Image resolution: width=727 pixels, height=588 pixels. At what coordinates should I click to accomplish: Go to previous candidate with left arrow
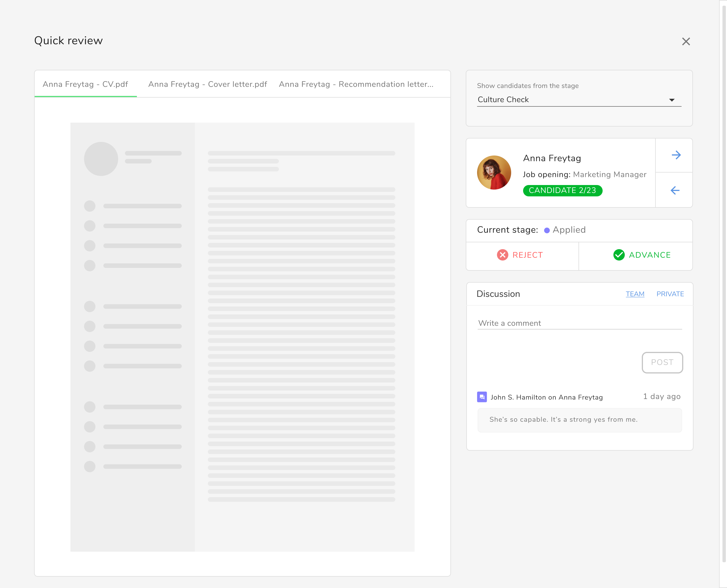[675, 190]
